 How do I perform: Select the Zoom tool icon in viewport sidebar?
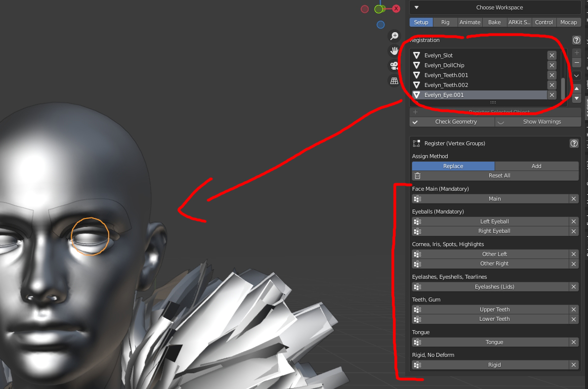pyautogui.click(x=394, y=36)
